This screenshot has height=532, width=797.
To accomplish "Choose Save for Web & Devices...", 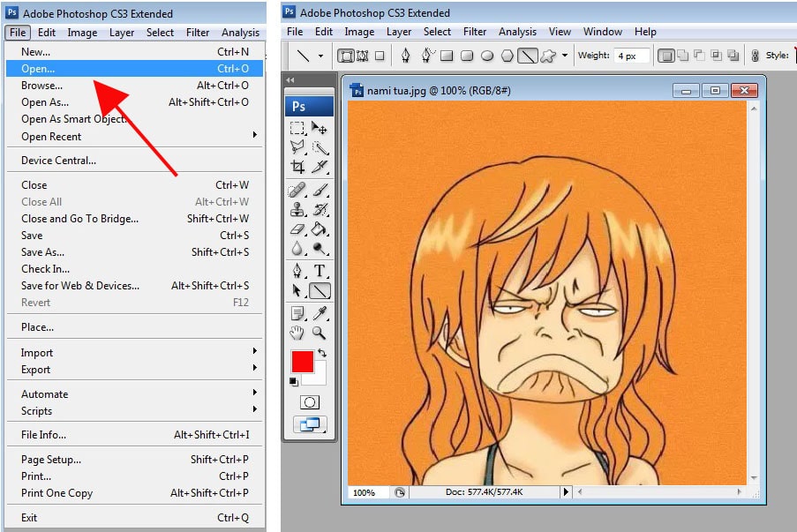I will (x=135, y=286).
